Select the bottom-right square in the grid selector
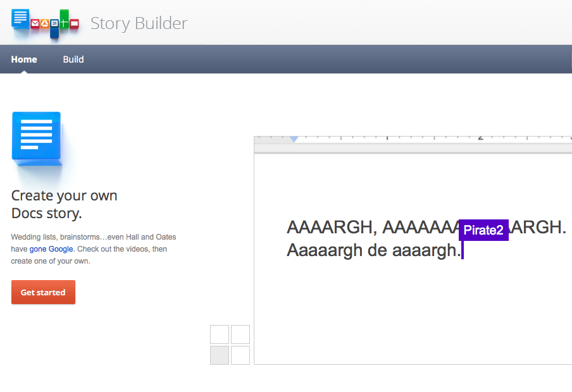This screenshot has height=392, width=572. coord(240,355)
